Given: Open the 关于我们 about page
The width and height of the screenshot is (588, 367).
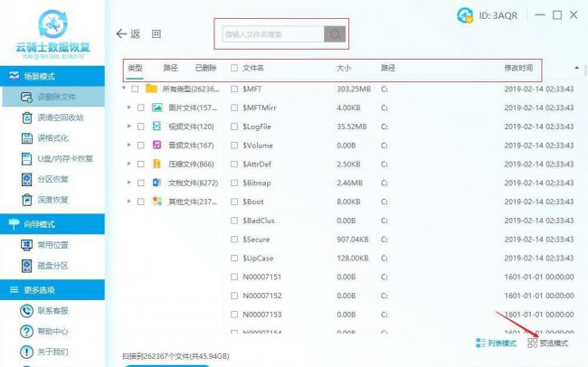Looking at the screenshot, I should (x=44, y=352).
